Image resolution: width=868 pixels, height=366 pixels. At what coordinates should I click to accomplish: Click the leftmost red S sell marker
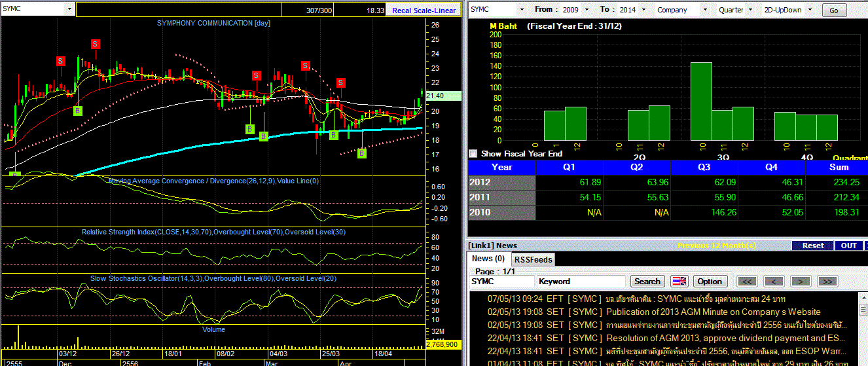[61, 61]
